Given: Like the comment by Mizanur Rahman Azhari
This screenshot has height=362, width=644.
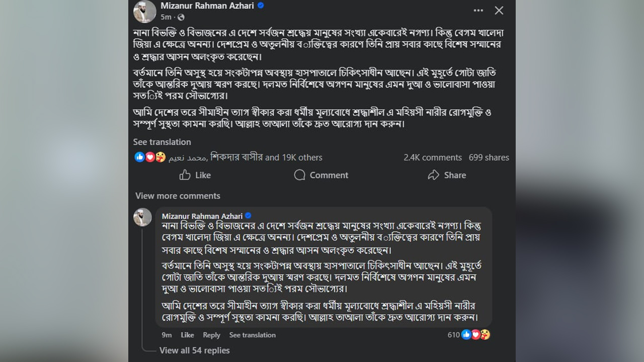Looking at the screenshot, I should [187, 335].
